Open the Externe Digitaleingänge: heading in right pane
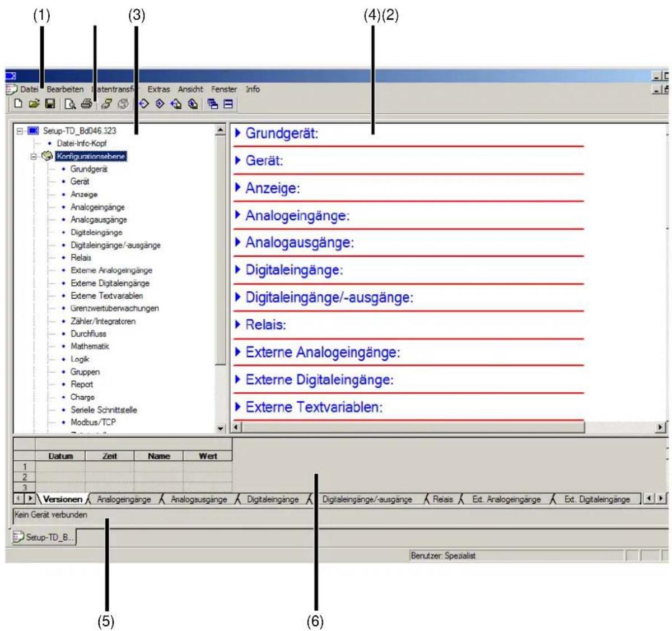The width and height of the screenshot is (672, 631). click(319, 380)
